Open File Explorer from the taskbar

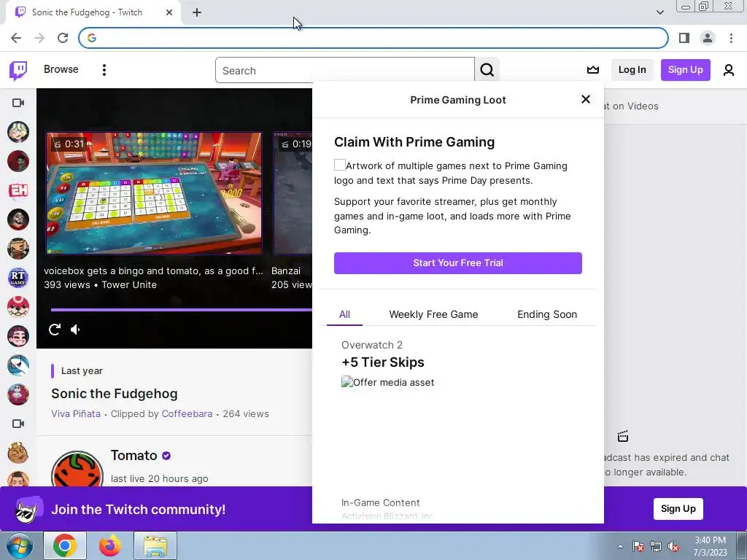(x=155, y=545)
